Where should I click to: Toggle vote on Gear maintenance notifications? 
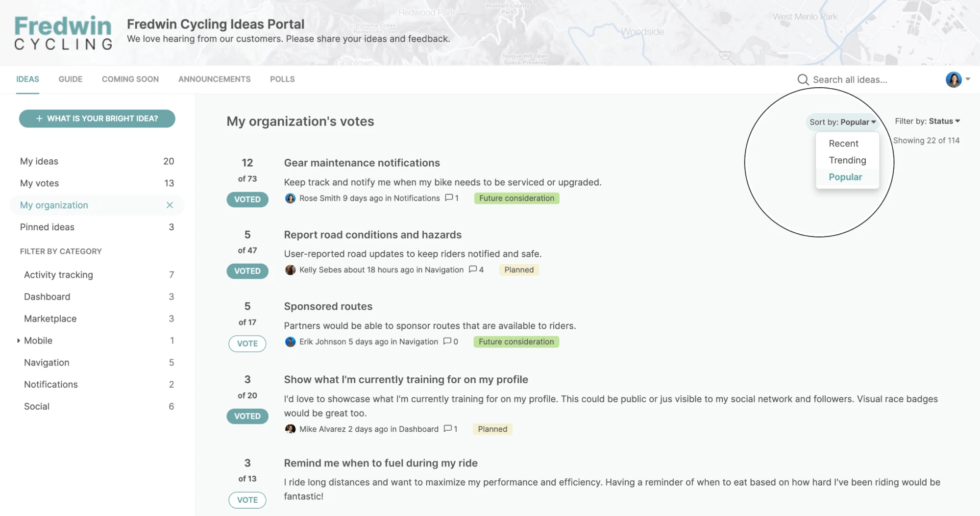tap(247, 199)
